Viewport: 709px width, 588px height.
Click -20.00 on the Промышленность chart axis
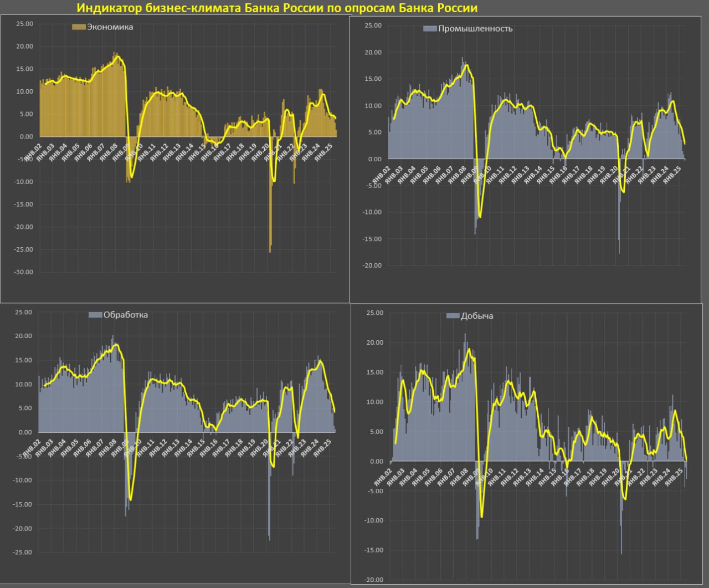click(x=372, y=265)
